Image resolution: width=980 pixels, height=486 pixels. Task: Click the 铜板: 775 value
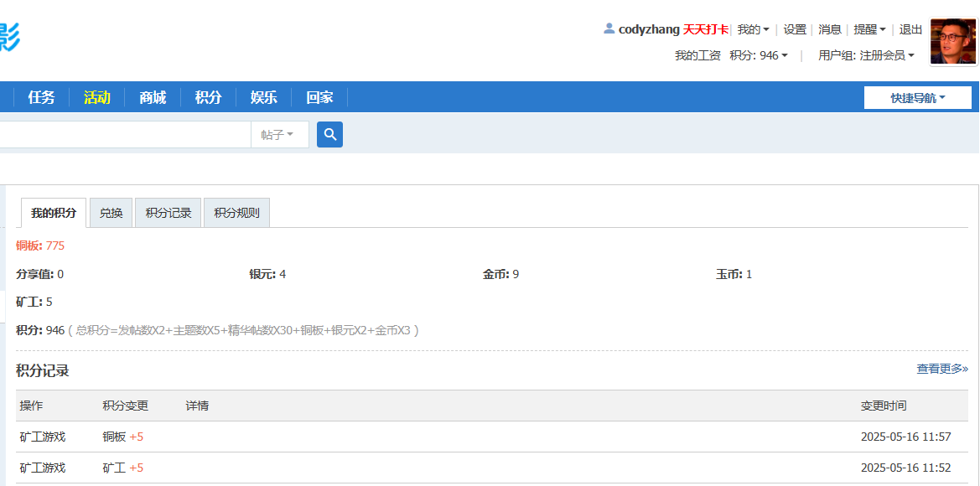[x=40, y=246]
